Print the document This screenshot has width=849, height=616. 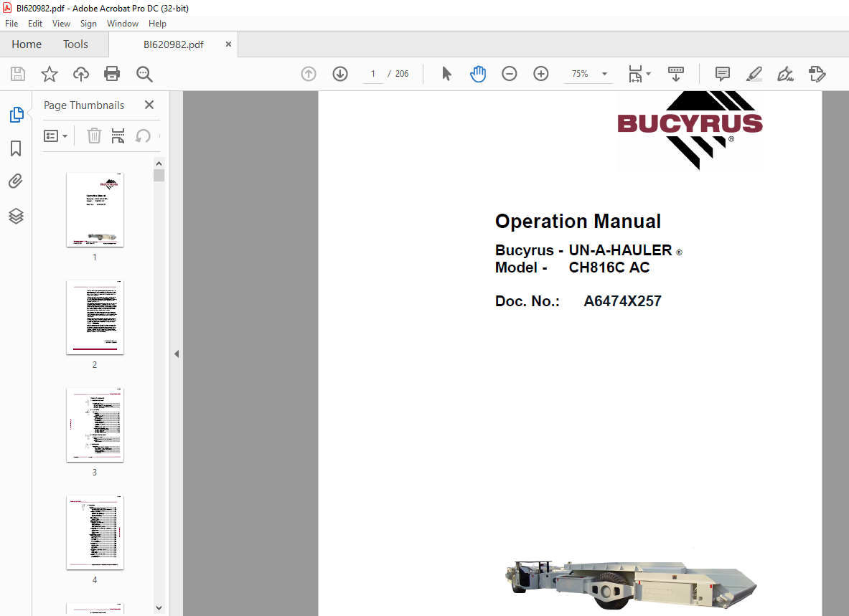[x=112, y=74]
